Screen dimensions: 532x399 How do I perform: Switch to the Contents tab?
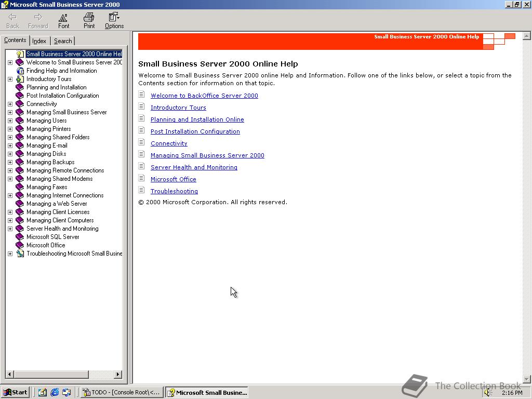click(15, 40)
